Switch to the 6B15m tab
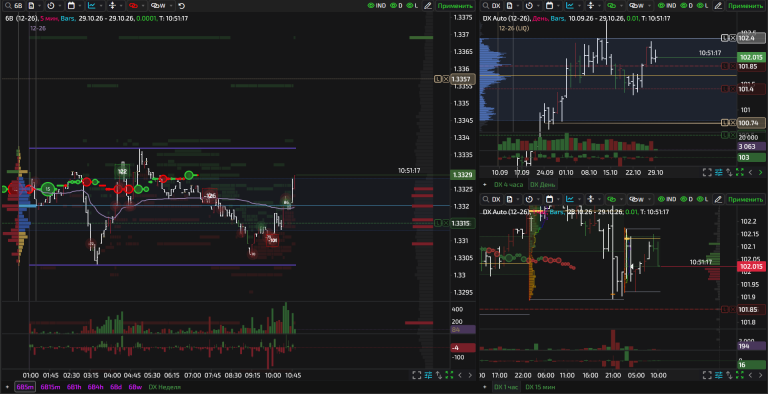The width and height of the screenshot is (768, 394). point(50,387)
